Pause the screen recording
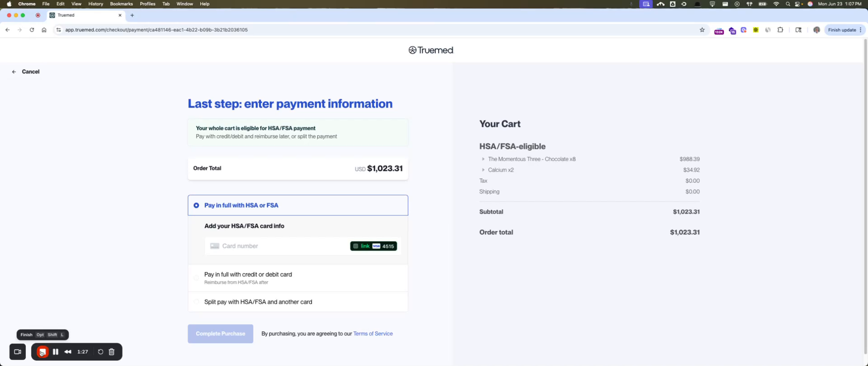The width and height of the screenshot is (868, 366). (56, 352)
